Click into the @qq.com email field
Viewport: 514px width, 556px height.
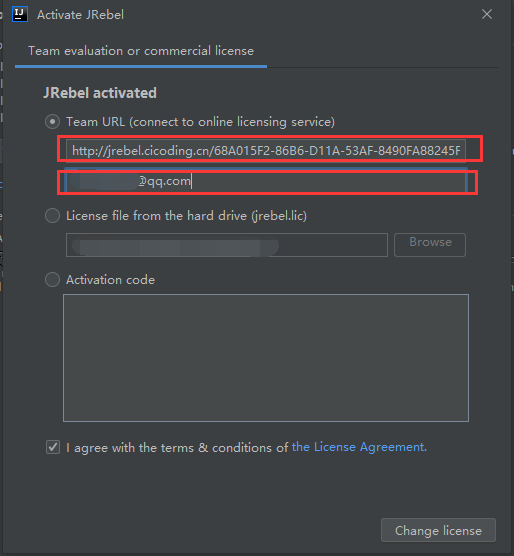pos(266,181)
